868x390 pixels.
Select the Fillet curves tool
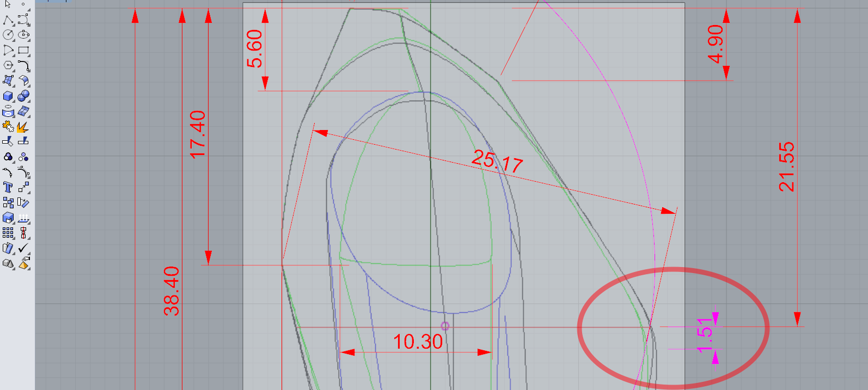(23, 66)
